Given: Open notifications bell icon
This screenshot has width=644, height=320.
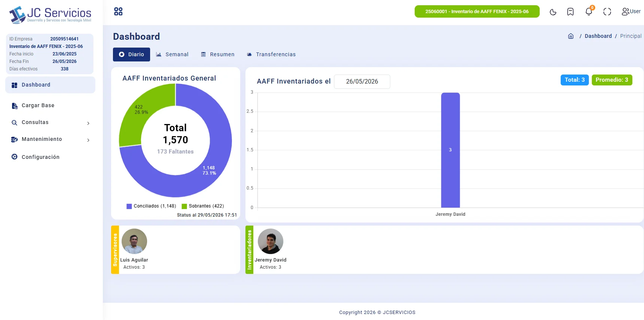Looking at the screenshot, I should pos(589,12).
